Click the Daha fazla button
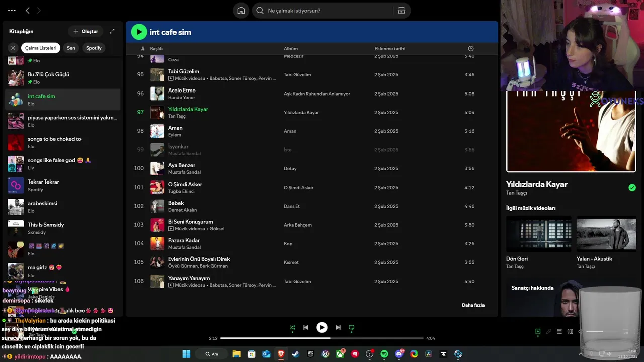The image size is (644, 362). point(473,305)
